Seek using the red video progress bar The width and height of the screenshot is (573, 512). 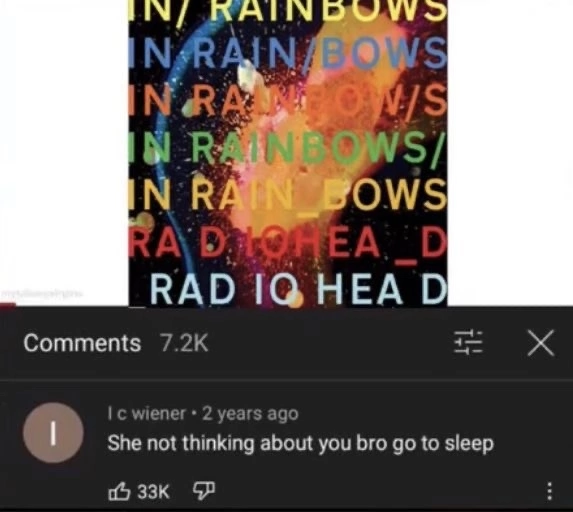click(x=8, y=305)
